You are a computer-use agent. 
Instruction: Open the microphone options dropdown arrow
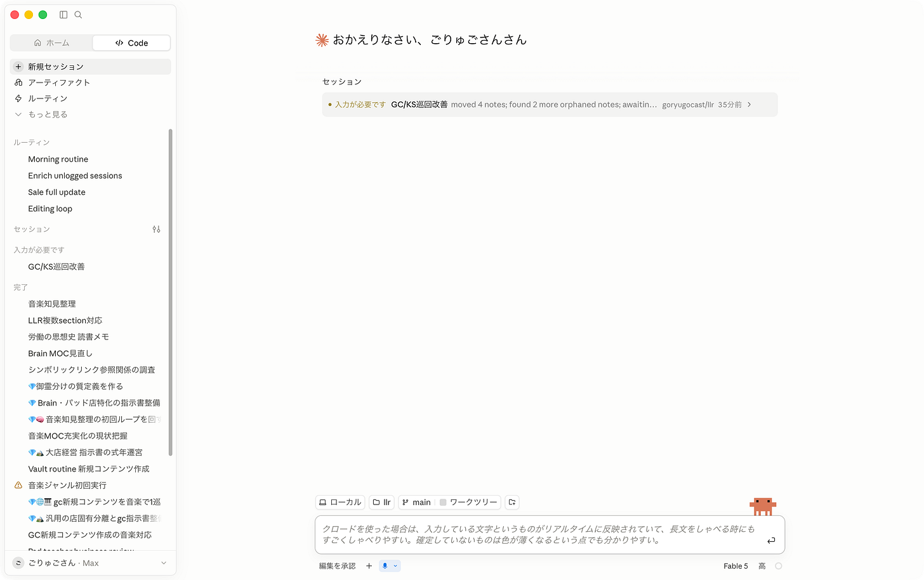click(395, 566)
